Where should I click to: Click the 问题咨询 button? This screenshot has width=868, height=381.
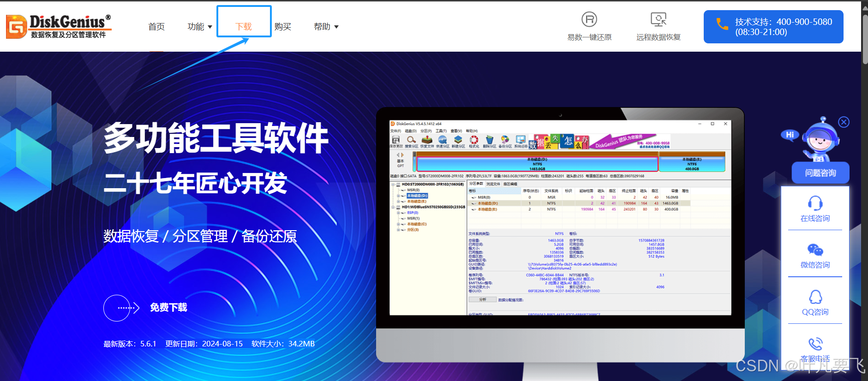coord(820,173)
